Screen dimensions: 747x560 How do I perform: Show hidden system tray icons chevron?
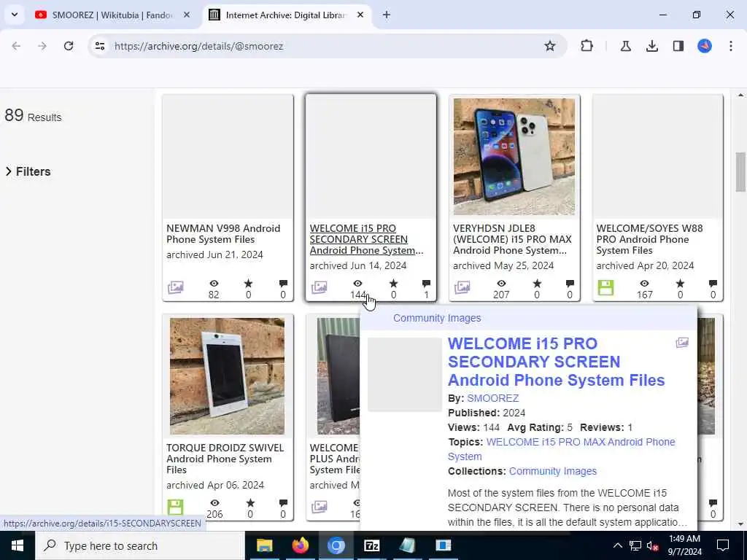[617, 545]
